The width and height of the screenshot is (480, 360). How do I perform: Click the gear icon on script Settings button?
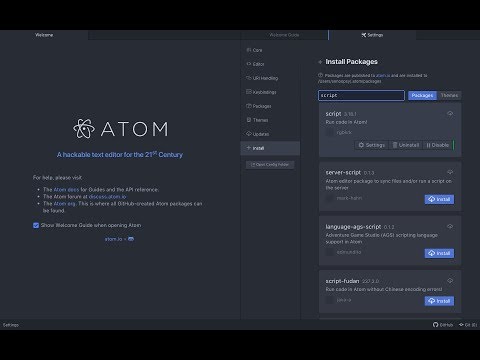pyautogui.click(x=361, y=145)
